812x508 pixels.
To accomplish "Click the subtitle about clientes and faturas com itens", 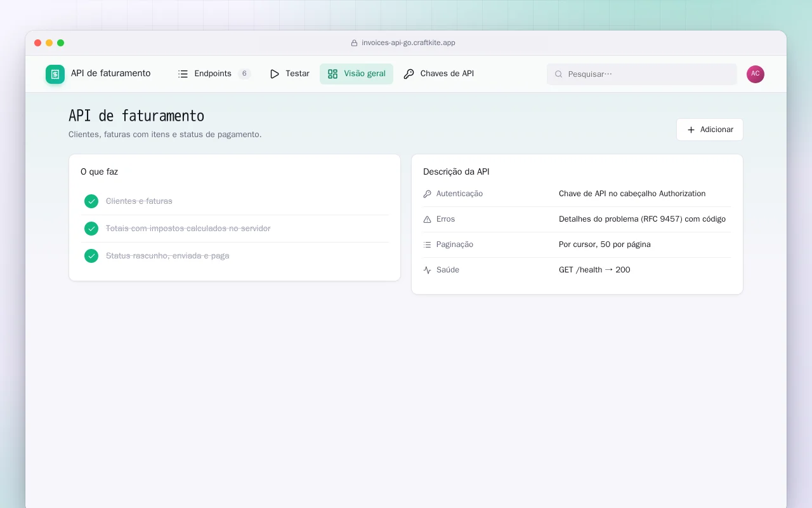I will pos(165,135).
